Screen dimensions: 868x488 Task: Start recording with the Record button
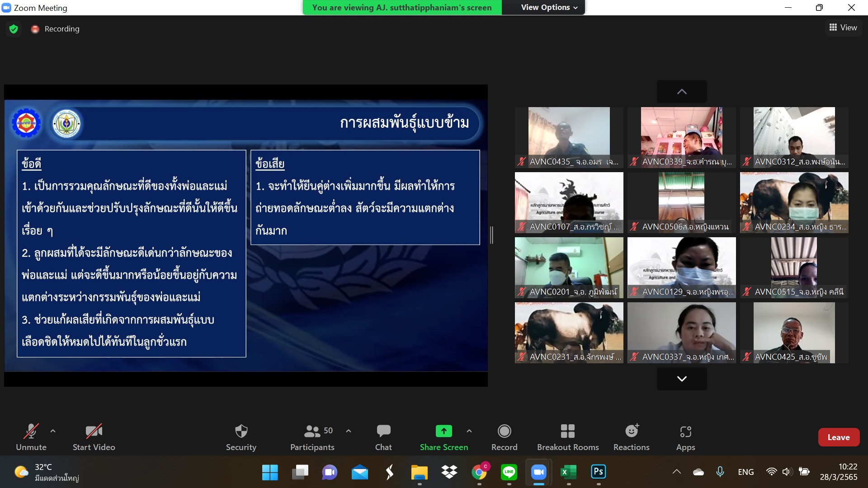[x=504, y=437]
